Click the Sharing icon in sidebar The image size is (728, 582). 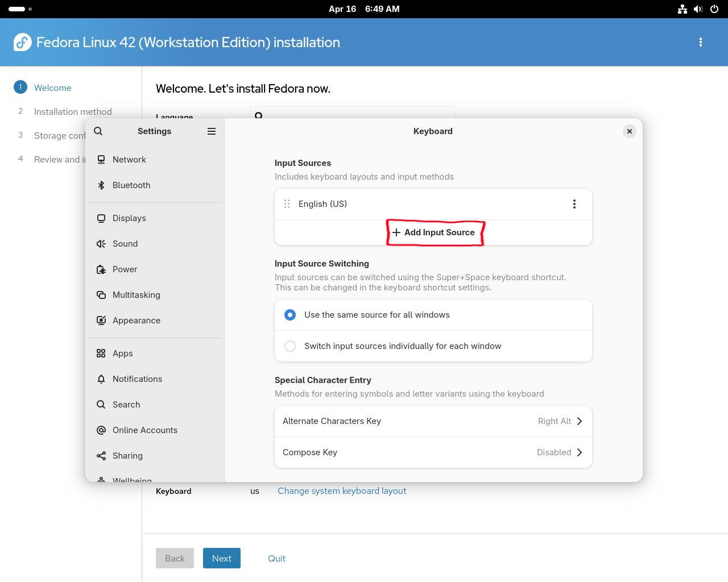click(x=101, y=456)
